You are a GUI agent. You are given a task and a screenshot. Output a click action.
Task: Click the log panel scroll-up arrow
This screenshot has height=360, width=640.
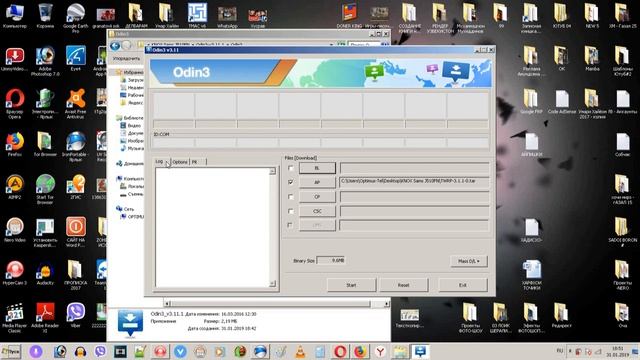tap(273, 171)
